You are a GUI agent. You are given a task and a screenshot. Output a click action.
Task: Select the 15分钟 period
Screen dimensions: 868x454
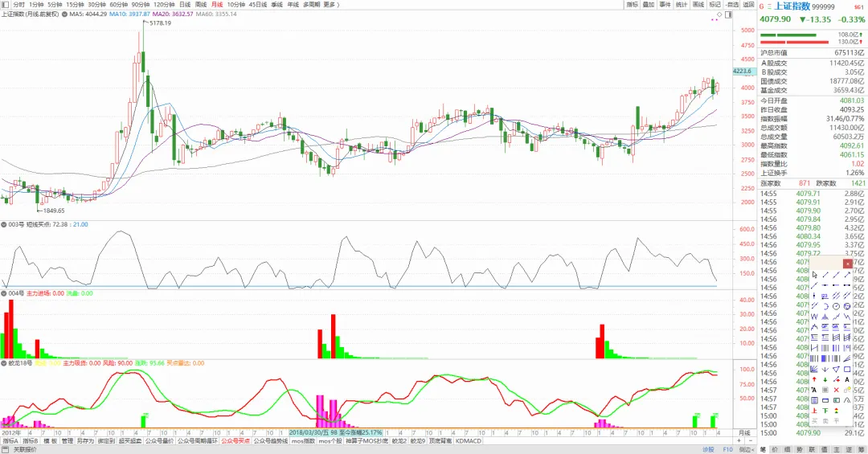pyautogui.click(x=75, y=5)
